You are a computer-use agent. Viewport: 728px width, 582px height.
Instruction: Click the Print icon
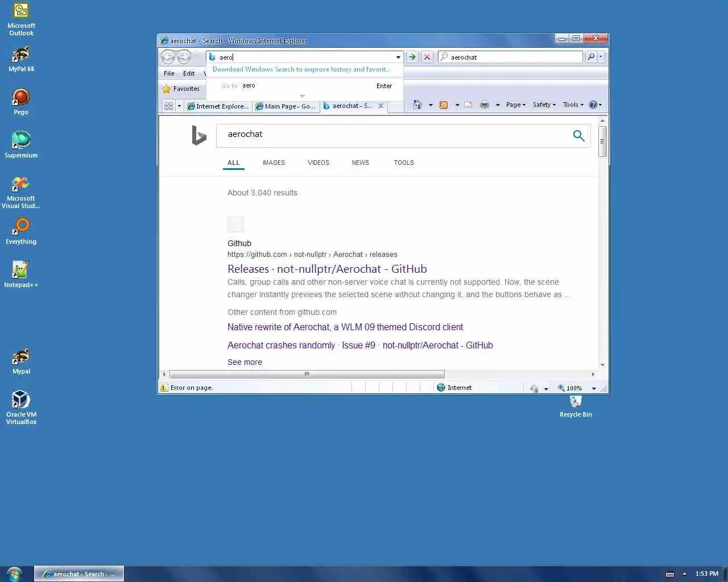coord(485,105)
